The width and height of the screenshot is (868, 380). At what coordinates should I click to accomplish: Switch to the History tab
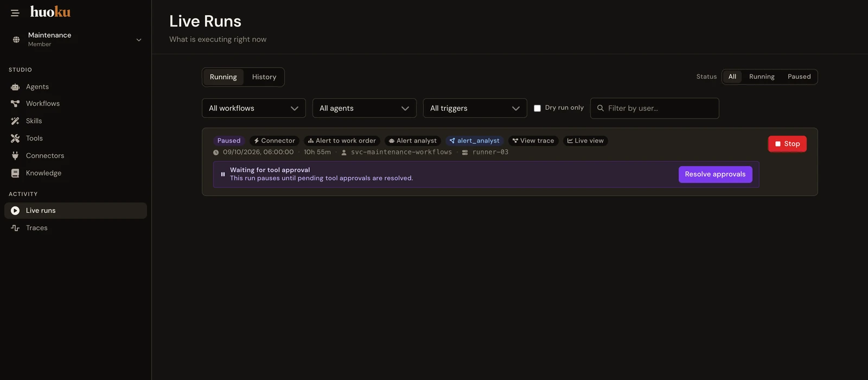(264, 77)
